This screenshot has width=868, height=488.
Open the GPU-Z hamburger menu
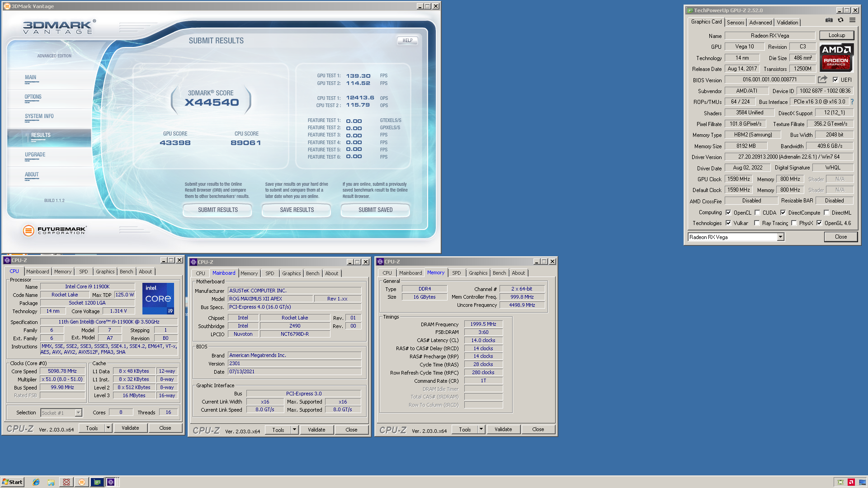click(x=852, y=20)
